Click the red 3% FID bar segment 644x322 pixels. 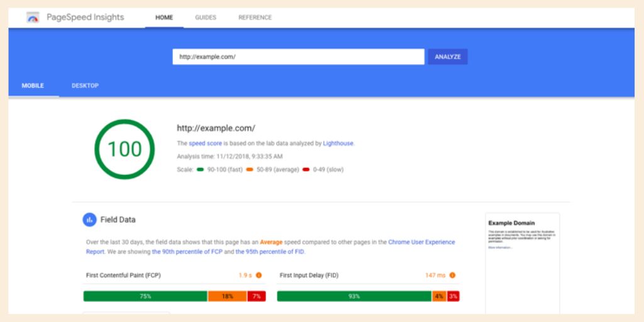(453, 296)
